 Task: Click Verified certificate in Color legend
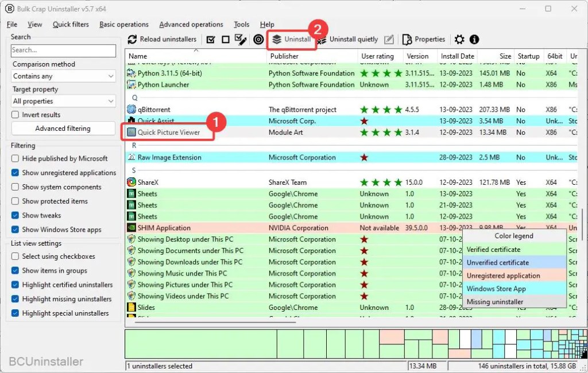[x=514, y=250]
